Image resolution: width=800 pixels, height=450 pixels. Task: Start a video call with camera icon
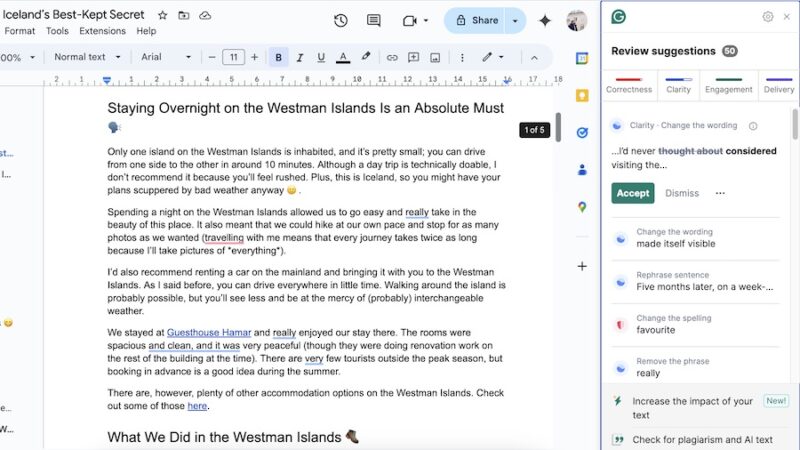point(410,21)
